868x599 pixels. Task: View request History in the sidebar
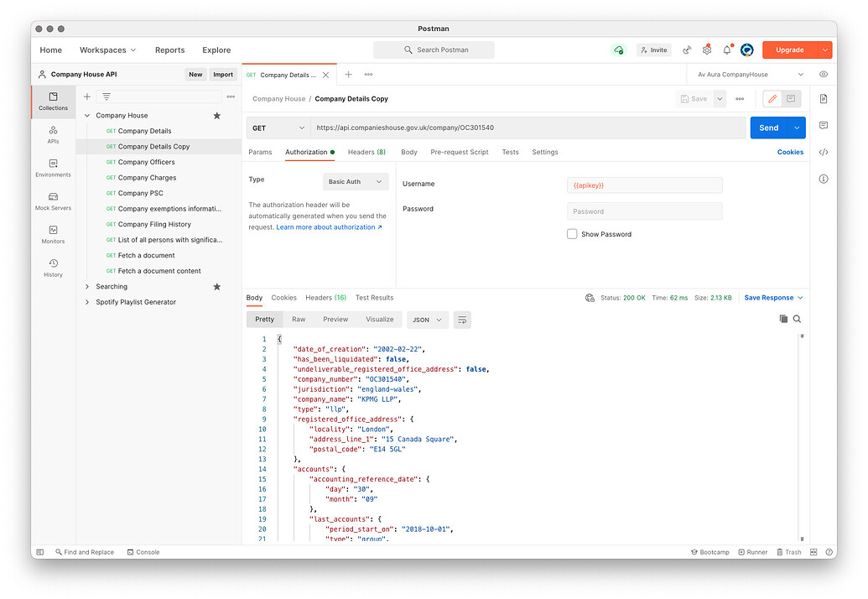tap(53, 268)
